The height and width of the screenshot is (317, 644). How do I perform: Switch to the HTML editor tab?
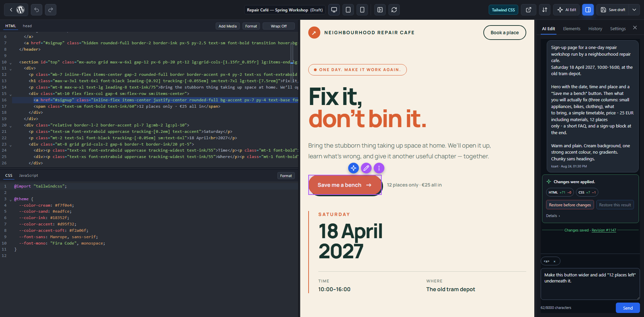11,26
